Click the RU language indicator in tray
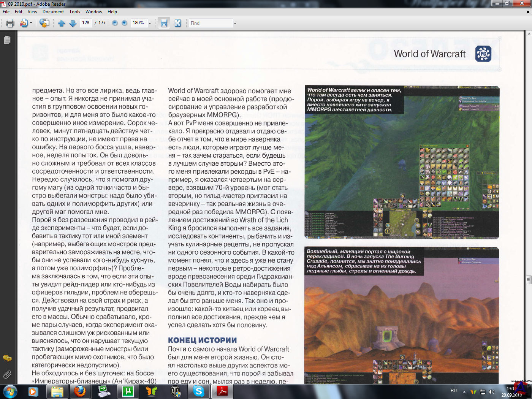 (454, 391)
